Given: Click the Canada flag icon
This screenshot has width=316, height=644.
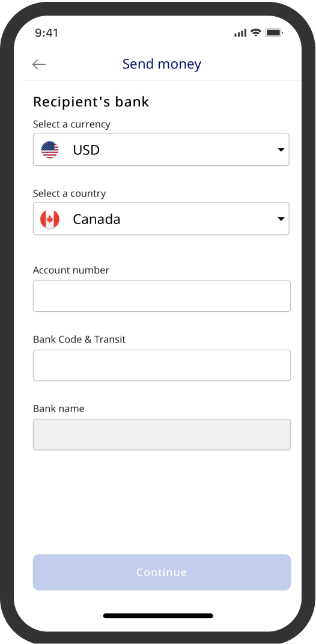Looking at the screenshot, I should click(50, 219).
